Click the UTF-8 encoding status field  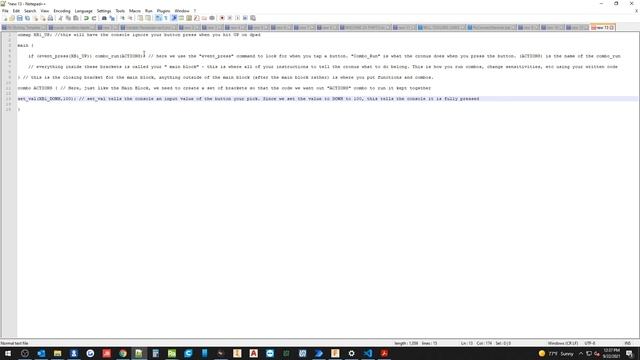(x=590, y=343)
